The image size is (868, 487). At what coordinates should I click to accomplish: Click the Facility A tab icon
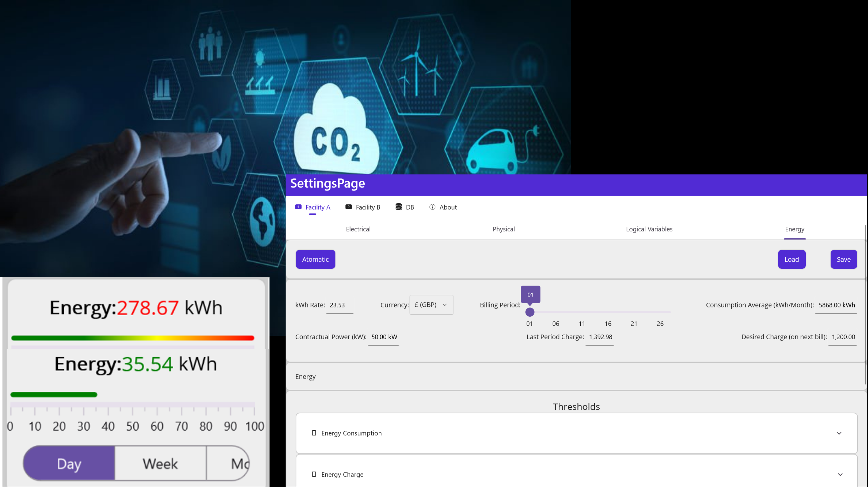298,207
